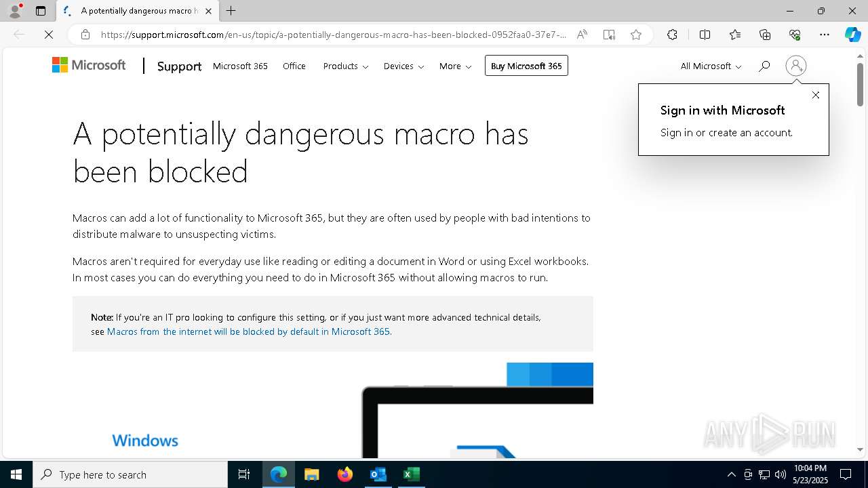
Task: Start Read Aloud from address bar
Action: (x=582, y=35)
